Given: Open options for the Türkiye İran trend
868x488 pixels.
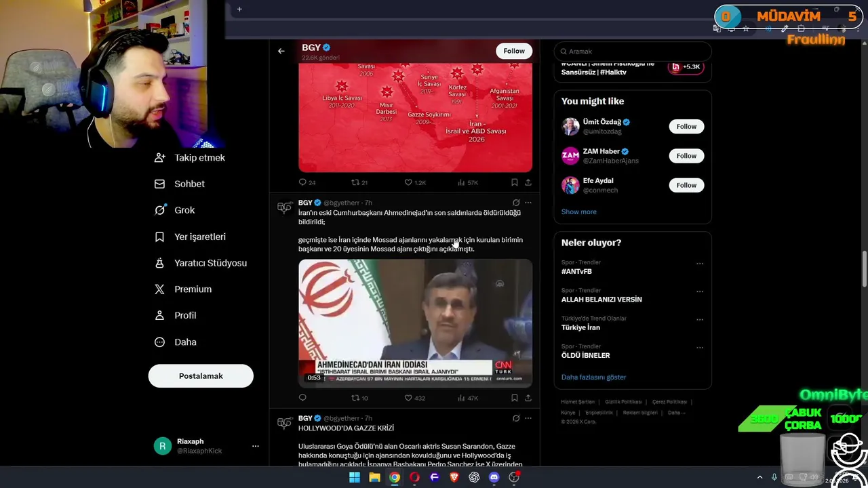Looking at the screenshot, I should point(700,319).
